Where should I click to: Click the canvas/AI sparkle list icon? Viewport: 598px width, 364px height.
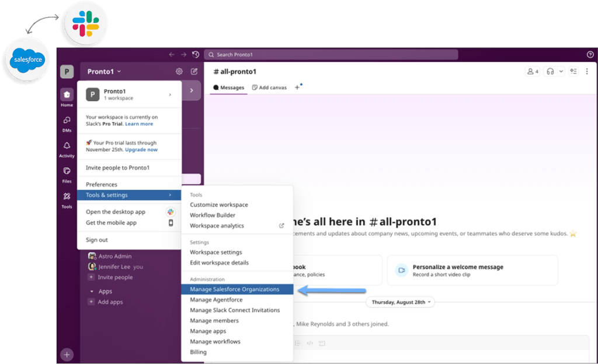[x=573, y=71]
